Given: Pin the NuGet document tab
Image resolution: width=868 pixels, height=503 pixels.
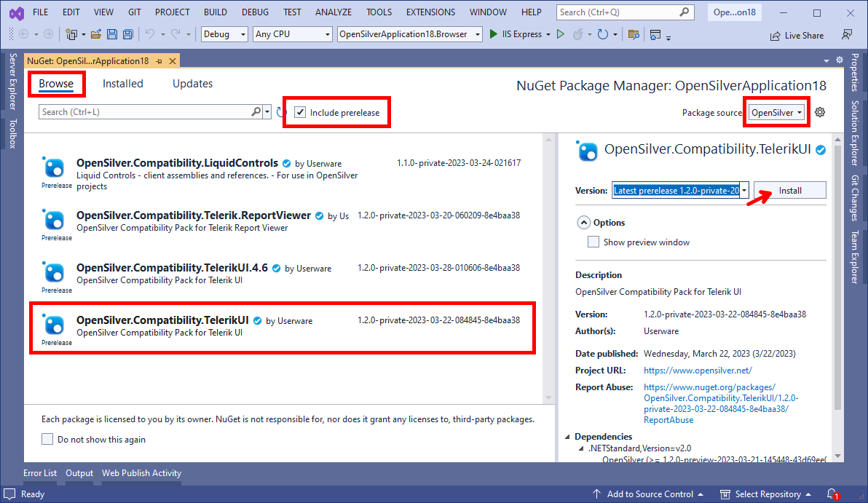Looking at the screenshot, I should coord(159,61).
